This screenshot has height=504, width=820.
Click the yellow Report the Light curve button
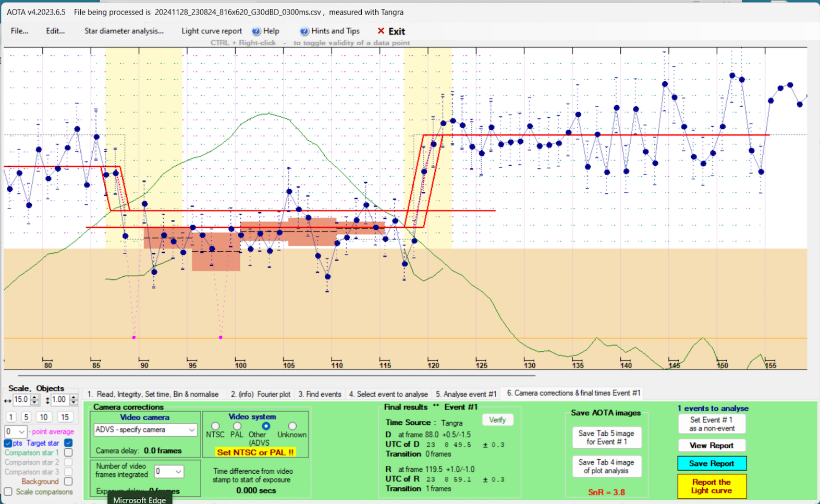point(712,486)
